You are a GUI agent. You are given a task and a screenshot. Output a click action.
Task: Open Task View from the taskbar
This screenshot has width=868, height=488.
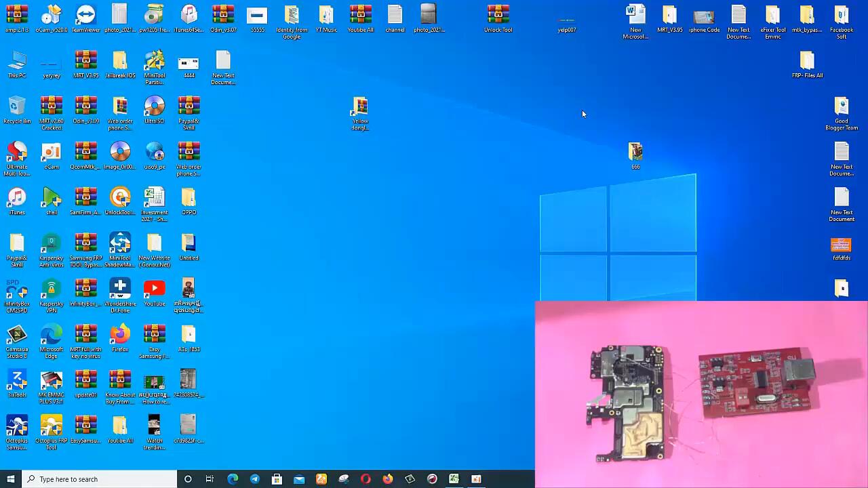click(210, 479)
